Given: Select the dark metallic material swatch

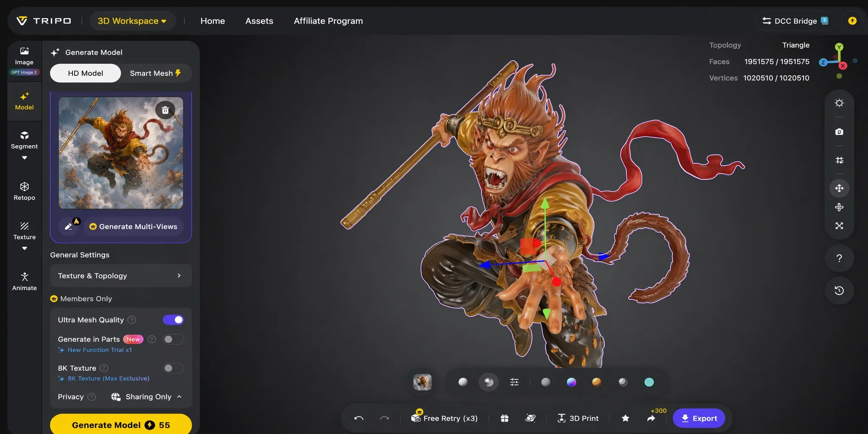Looking at the screenshot, I should coord(623,382).
